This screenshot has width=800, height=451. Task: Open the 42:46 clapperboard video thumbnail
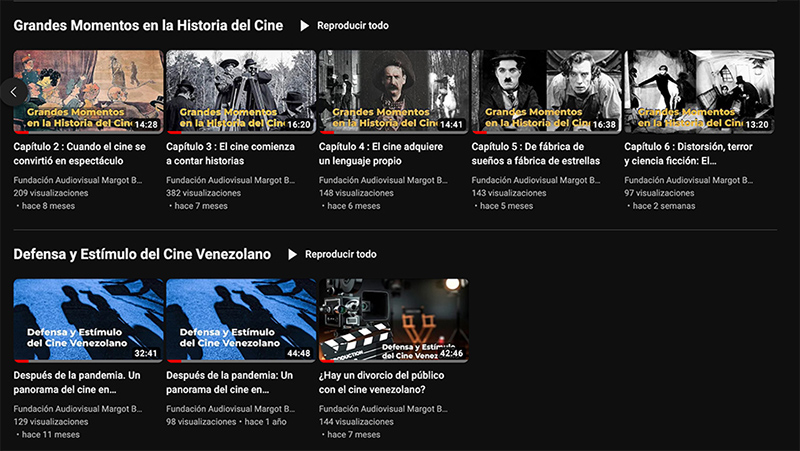[394, 320]
